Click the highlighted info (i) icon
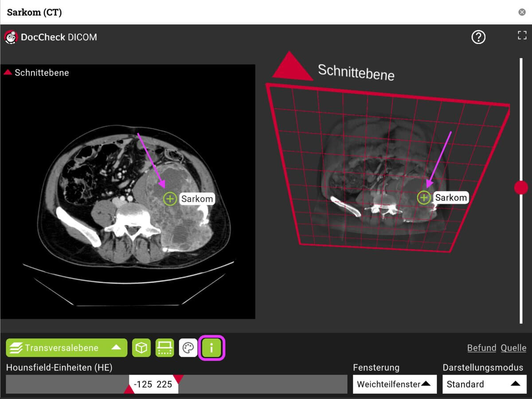This screenshot has height=399, width=532. click(x=211, y=348)
